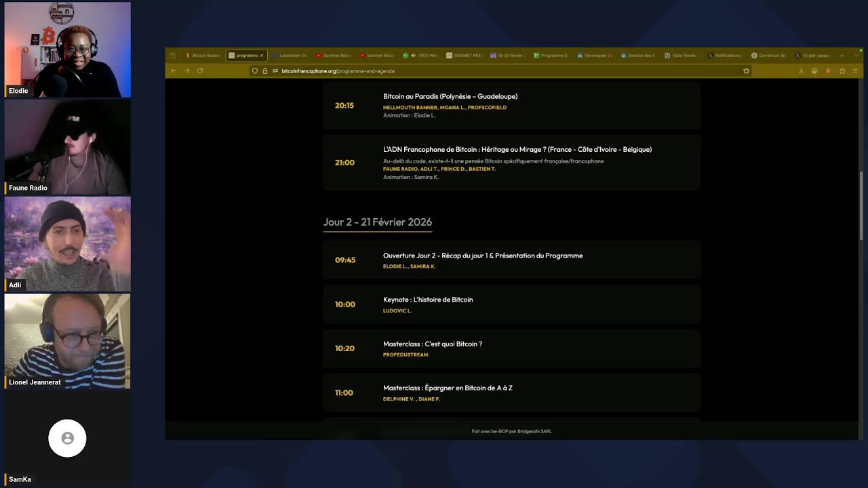Click the 10:20 time label
The image size is (868, 488).
tap(344, 348)
